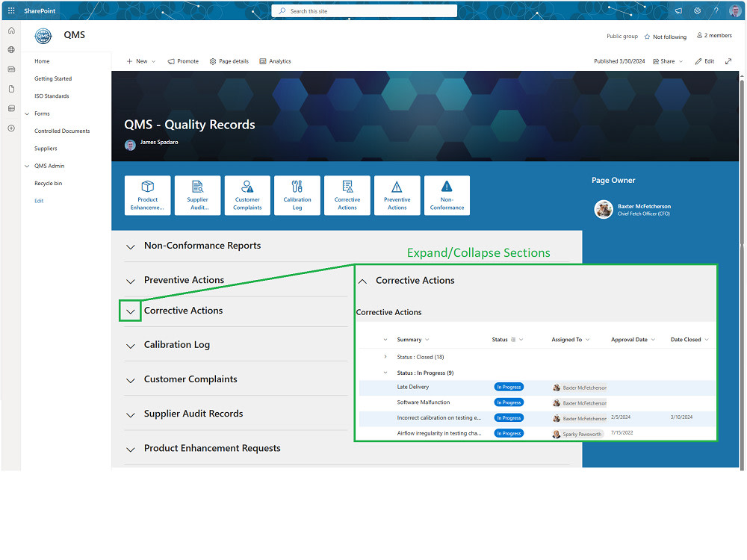The width and height of the screenshot is (747, 560).
Task: Click the Promote button
Action: (183, 61)
